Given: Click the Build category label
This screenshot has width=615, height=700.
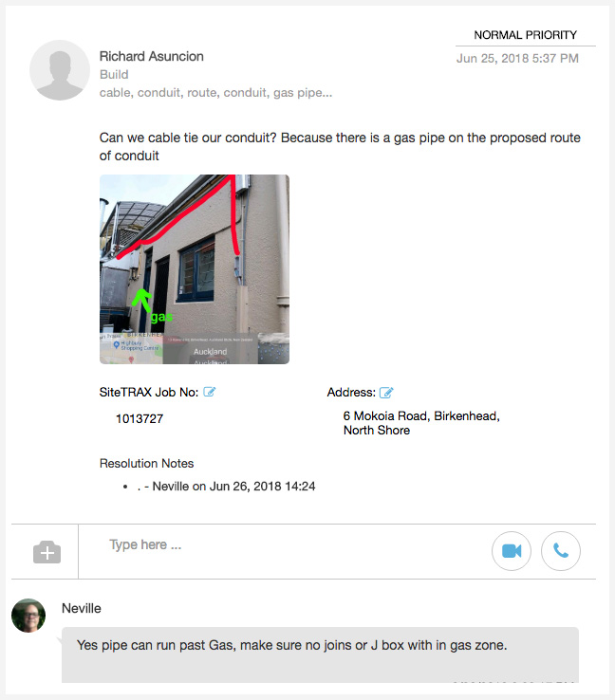Looking at the screenshot, I should click(x=114, y=75).
